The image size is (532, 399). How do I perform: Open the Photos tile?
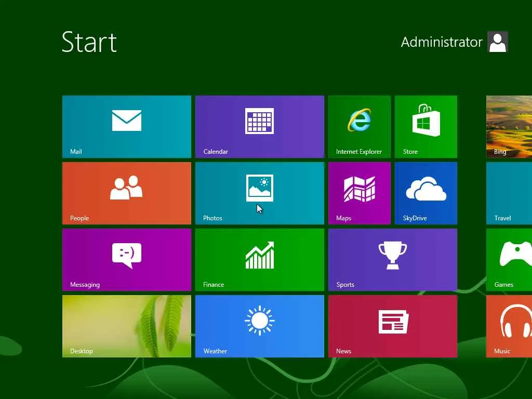[x=260, y=193]
